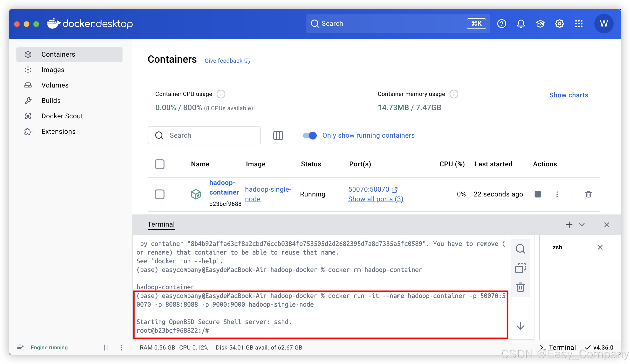Click the v4.36.0 version indicator

(599, 347)
